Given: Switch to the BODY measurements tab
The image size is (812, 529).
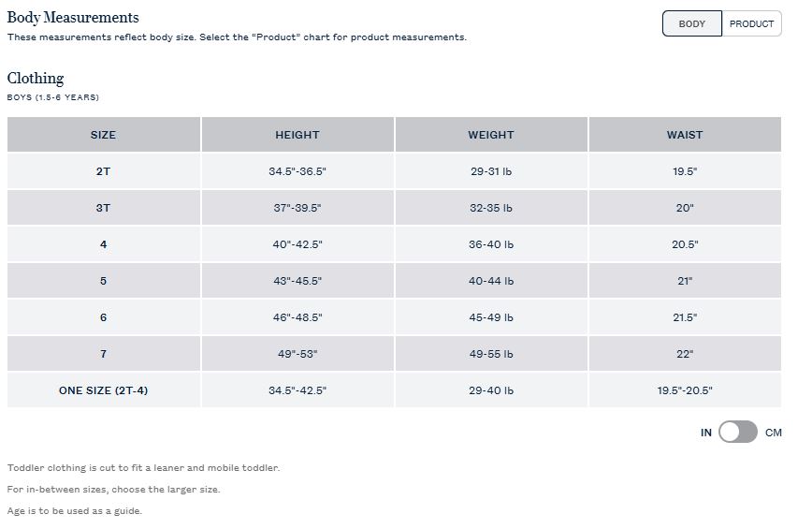Looking at the screenshot, I should pyautogui.click(x=691, y=23).
